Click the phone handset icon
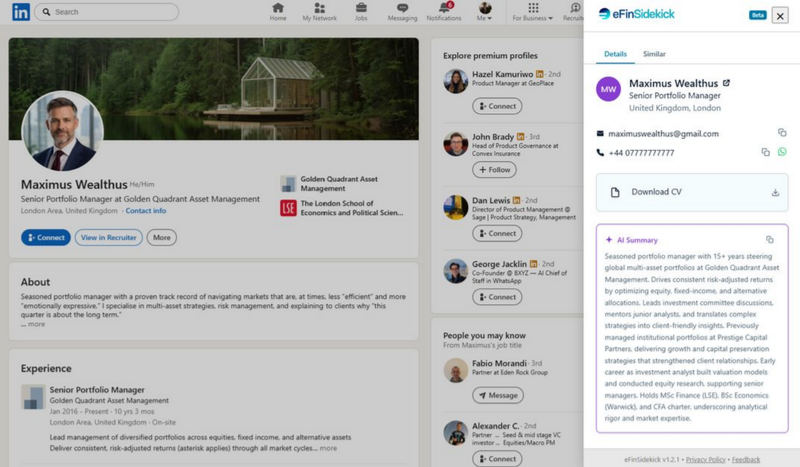This screenshot has height=467, width=800. tap(600, 152)
